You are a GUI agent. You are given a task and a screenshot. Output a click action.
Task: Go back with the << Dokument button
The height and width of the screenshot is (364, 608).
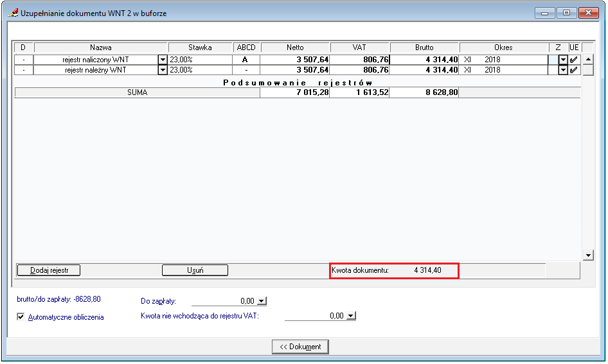pos(301,347)
